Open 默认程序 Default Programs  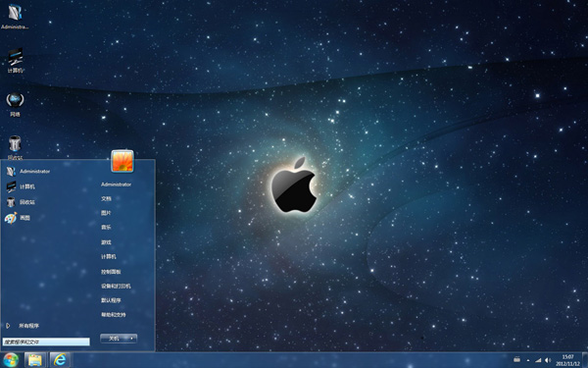click(111, 300)
